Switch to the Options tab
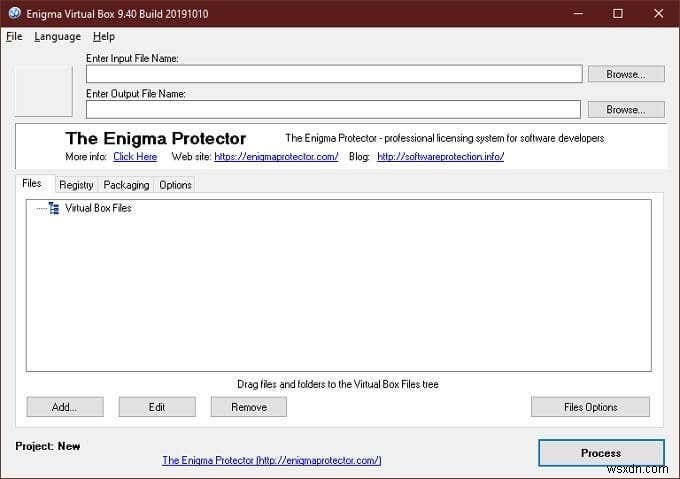This screenshot has width=680, height=479. point(175,185)
